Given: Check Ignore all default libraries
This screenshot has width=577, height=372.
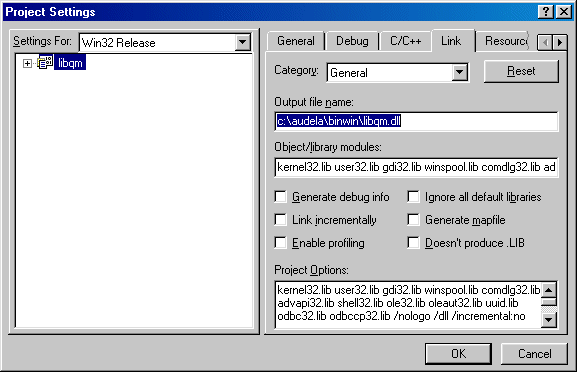Looking at the screenshot, I should [x=413, y=197].
